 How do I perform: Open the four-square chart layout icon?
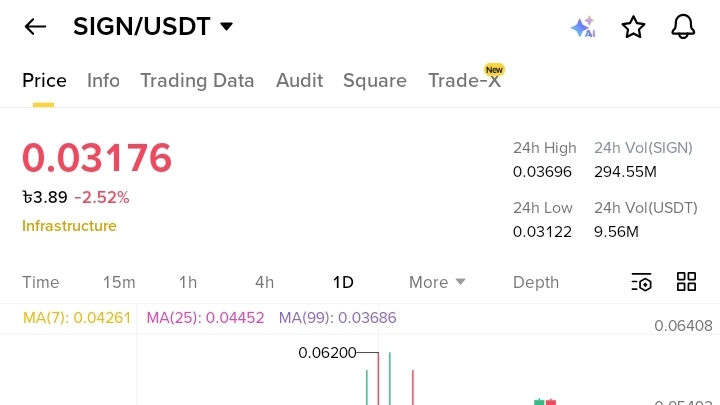pyautogui.click(x=686, y=281)
